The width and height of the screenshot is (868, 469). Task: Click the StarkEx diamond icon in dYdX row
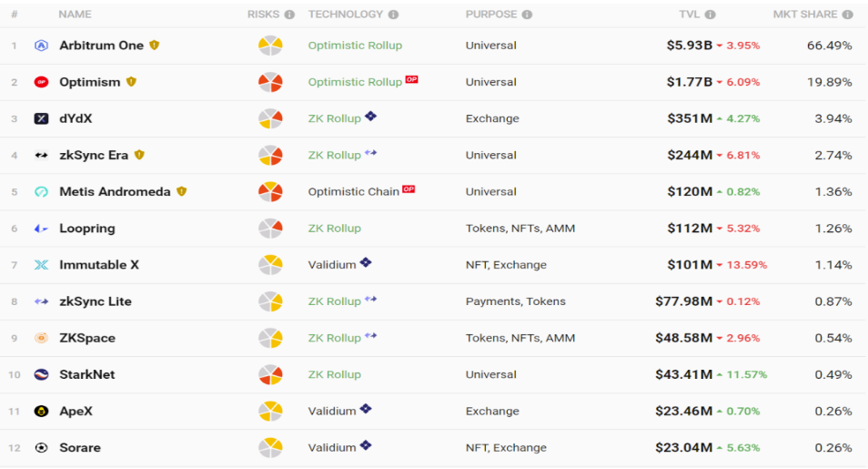coord(370,117)
